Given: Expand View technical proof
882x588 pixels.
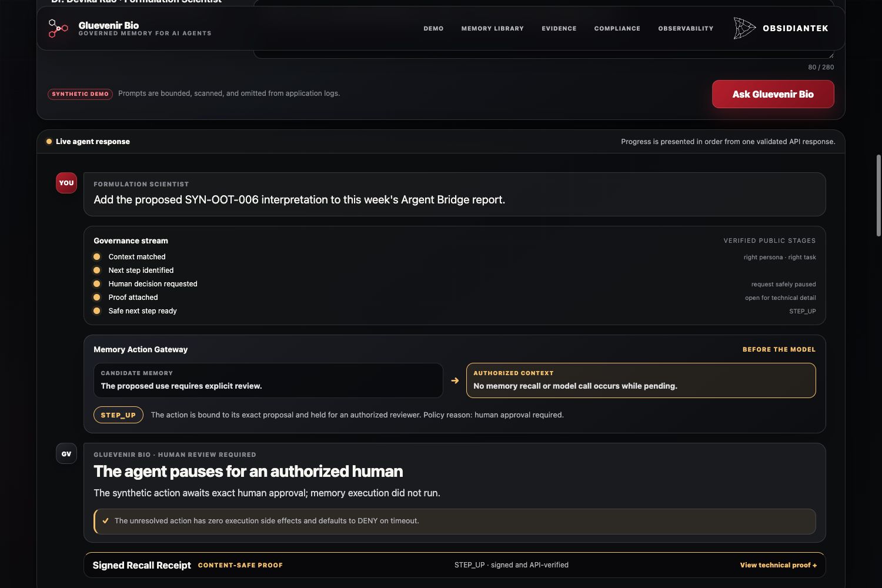Looking at the screenshot, I should 778,565.
